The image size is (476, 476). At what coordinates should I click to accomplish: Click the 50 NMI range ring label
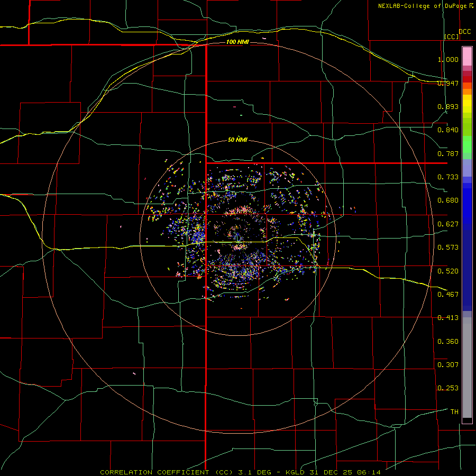click(237, 140)
